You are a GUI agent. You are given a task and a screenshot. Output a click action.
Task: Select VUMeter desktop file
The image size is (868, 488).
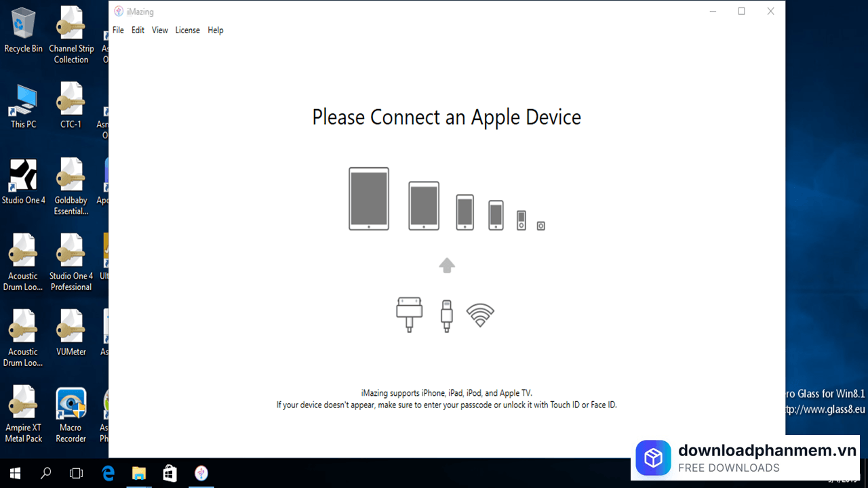click(71, 333)
